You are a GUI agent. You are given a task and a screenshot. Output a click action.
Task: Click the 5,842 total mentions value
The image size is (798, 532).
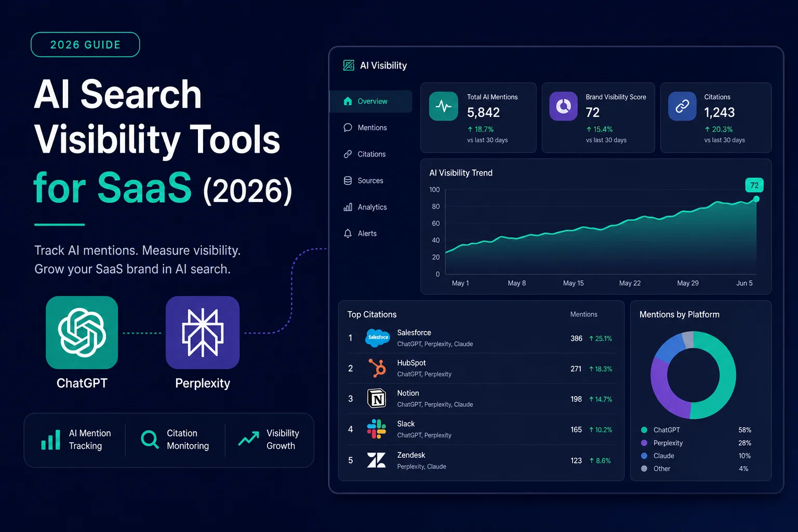(483, 112)
